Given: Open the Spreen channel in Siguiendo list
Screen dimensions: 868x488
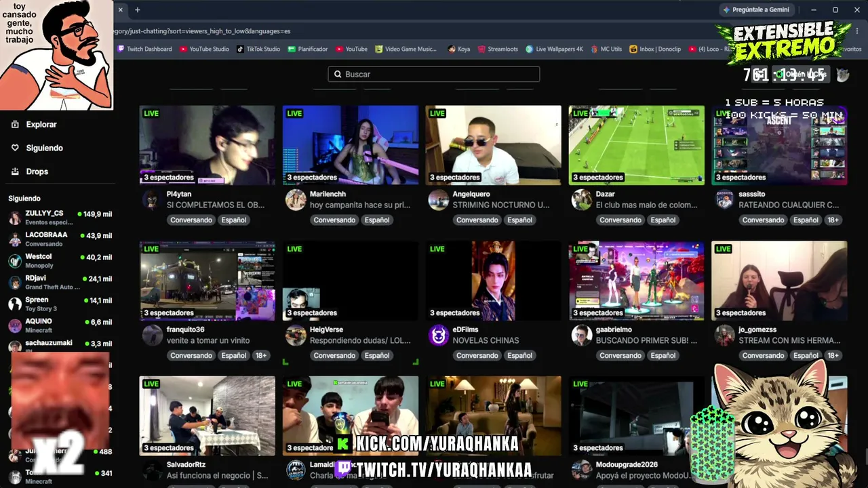Looking at the screenshot, I should (x=60, y=304).
